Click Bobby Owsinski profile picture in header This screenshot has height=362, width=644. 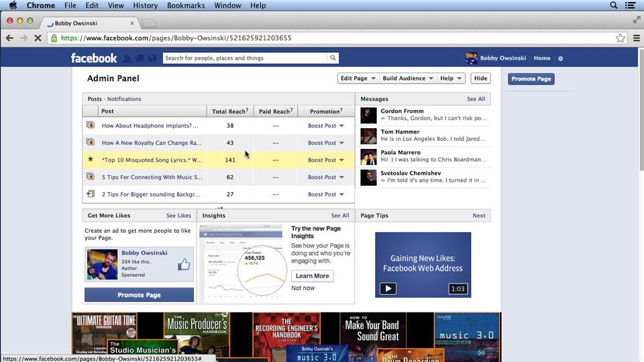[x=472, y=58]
